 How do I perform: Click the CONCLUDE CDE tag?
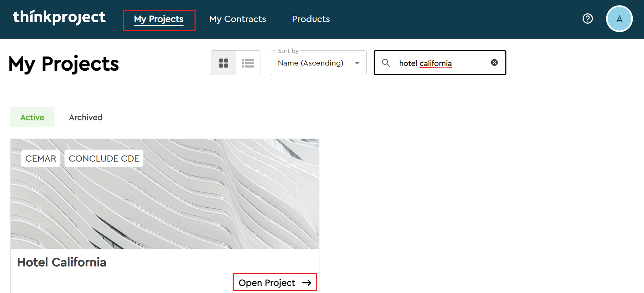click(104, 159)
